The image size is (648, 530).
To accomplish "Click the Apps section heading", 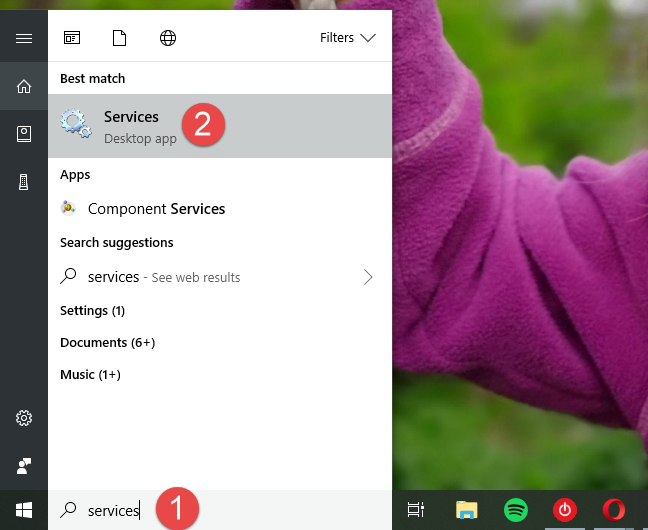I will click(75, 175).
